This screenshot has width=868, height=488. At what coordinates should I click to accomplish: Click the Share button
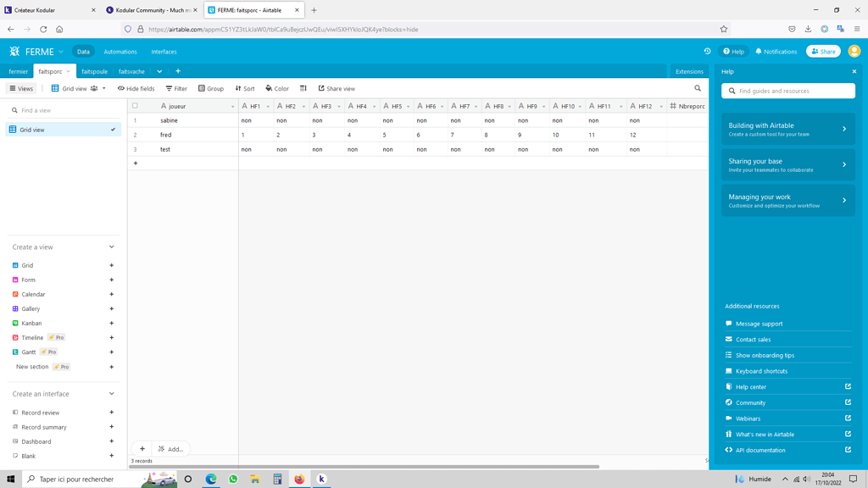click(x=823, y=51)
